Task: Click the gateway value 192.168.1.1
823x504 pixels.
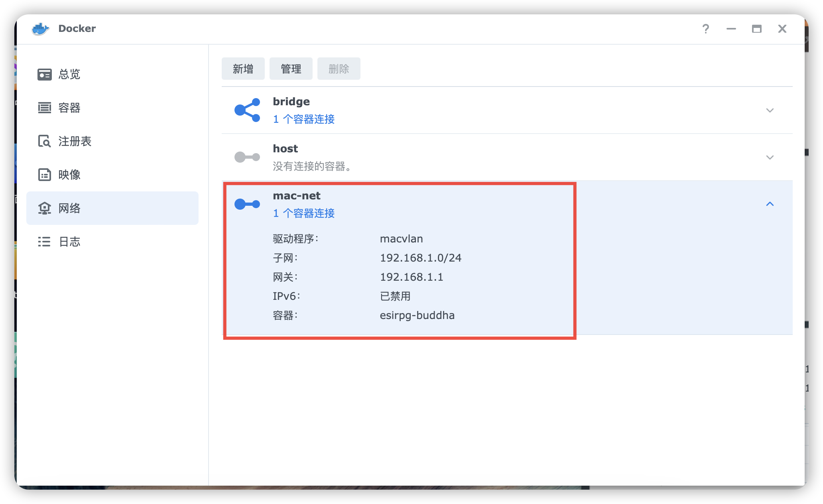Action: pyautogui.click(x=411, y=277)
